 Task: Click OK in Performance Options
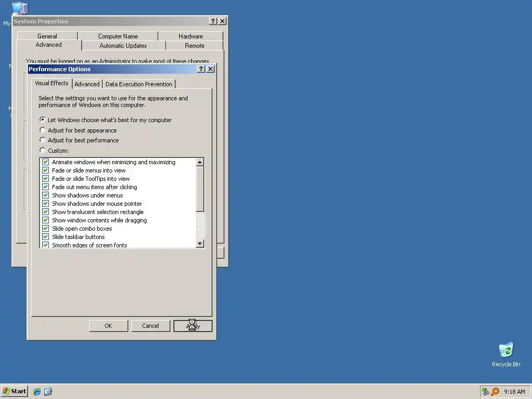(x=109, y=326)
